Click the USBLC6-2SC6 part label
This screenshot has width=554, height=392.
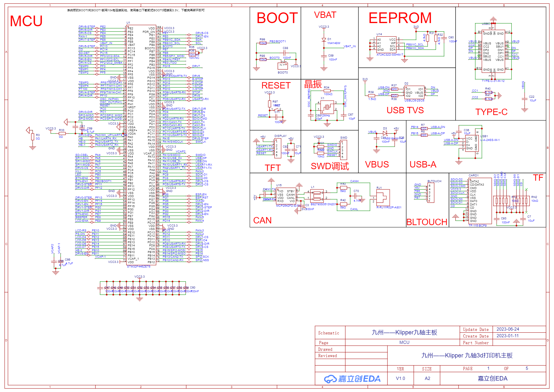[x=414, y=101]
